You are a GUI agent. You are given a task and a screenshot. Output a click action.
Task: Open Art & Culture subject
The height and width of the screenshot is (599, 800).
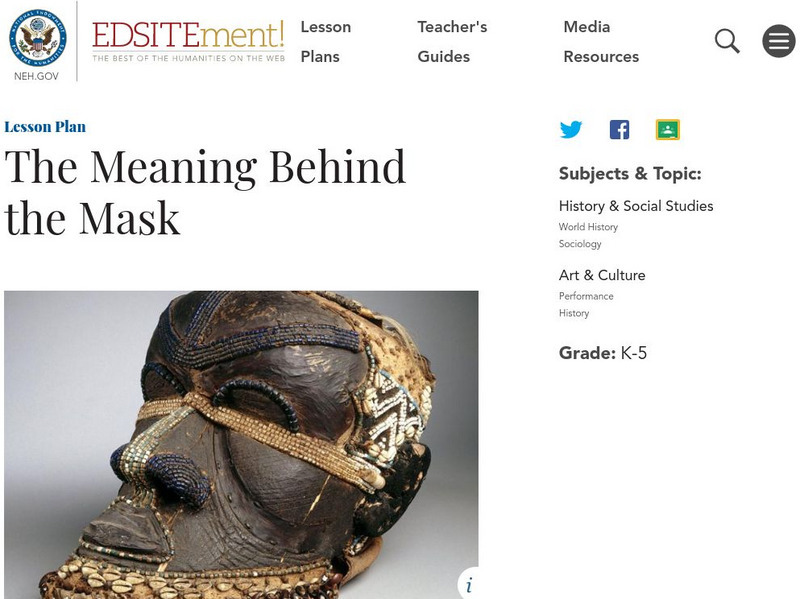click(602, 276)
